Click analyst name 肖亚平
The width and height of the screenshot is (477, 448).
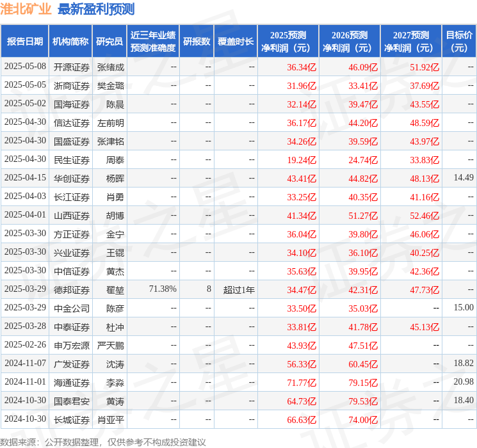click(111, 419)
